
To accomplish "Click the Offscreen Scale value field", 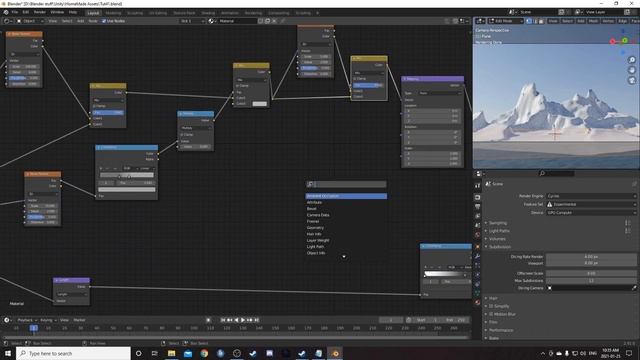I will click(591, 273).
